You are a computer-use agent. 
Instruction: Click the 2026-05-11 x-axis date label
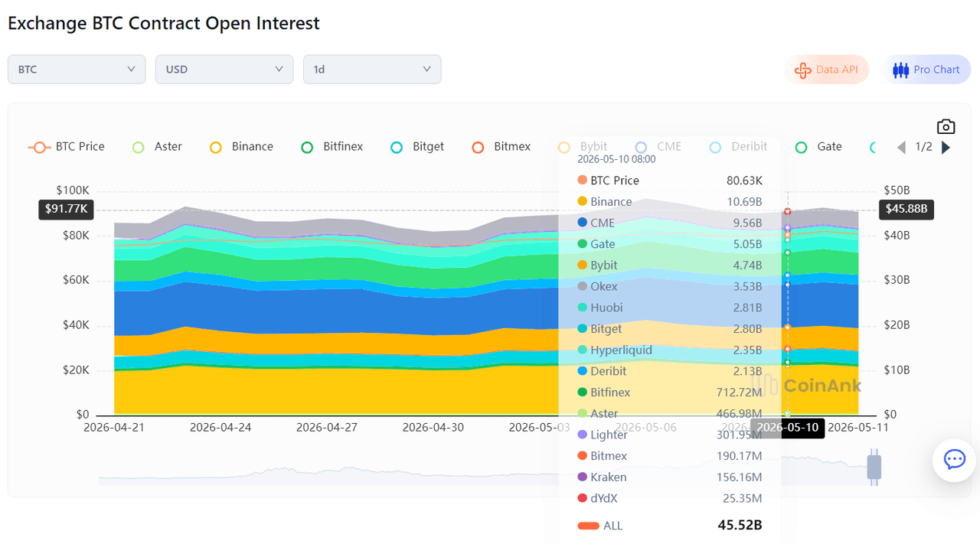[858, 428]
